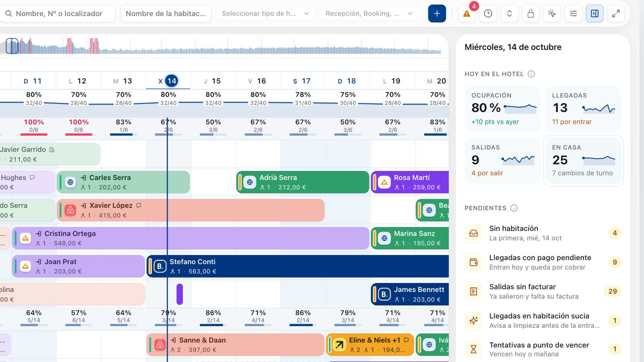Screen dimensions: 644x362
Task: Click the purple marker block on day 14
Action: point(180,294)
